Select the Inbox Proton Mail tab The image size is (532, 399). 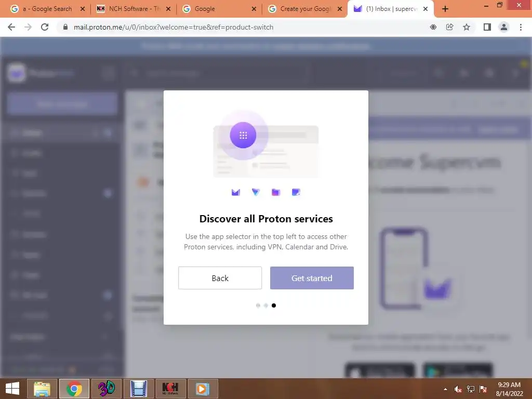[x=390, y=9]
